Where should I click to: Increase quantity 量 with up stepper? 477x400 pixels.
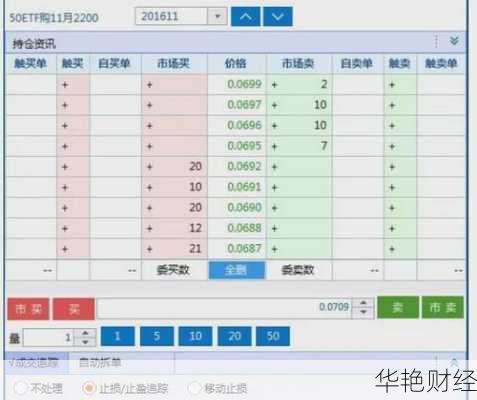click(85, 333)
